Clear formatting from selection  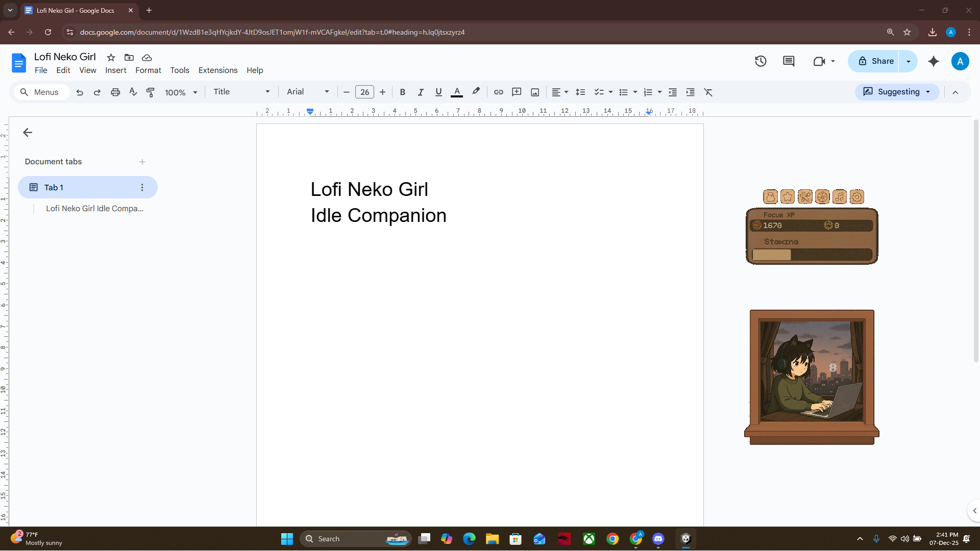[708, 92]
